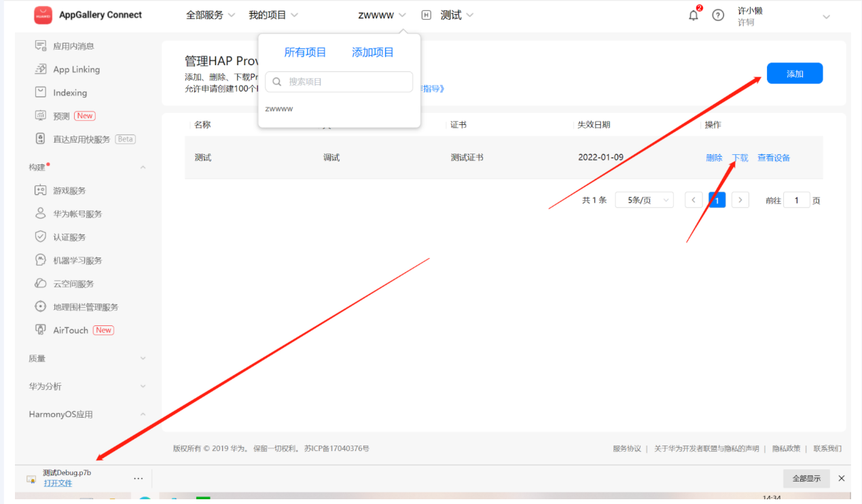Screen dimensions: 862x504
Task: Close the browser download bar
Action: pos(842,478)
